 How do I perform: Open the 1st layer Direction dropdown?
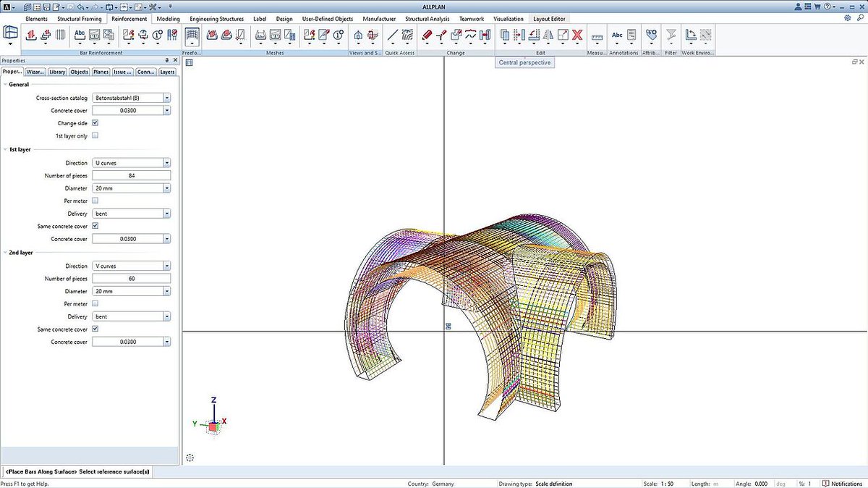click(167, 163)
